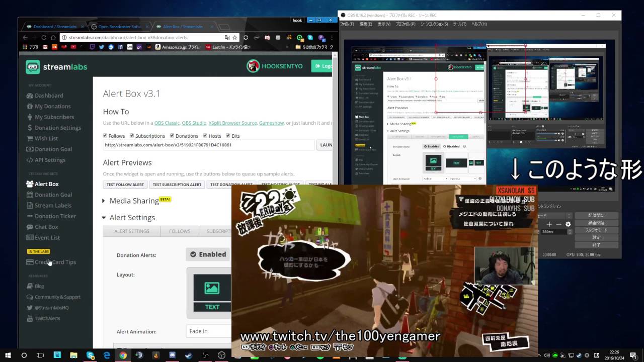This screenshot has width=644, height=362.
Task: Open My Donations in sidebar
Action: click(49, 106)
